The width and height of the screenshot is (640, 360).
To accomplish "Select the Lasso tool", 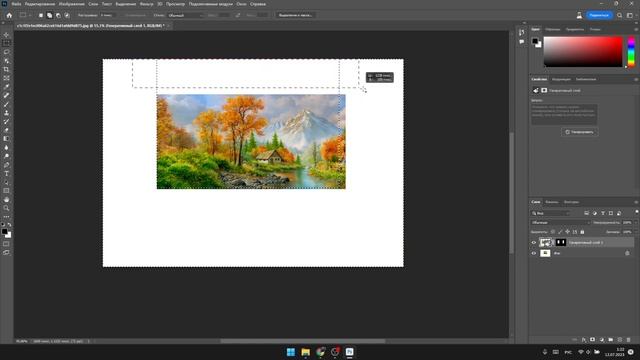I will point(6,52).
